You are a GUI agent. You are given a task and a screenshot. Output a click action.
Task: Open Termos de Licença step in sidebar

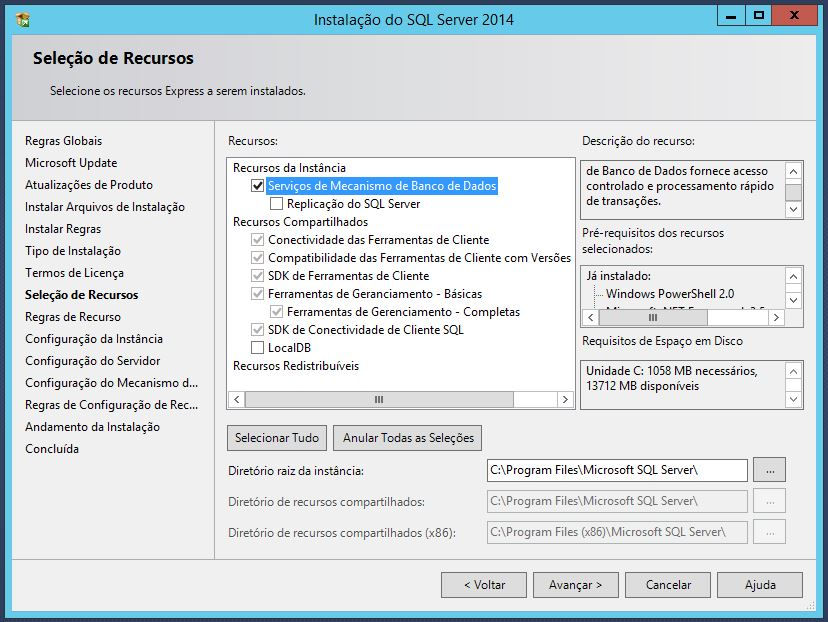click(74, 273)
